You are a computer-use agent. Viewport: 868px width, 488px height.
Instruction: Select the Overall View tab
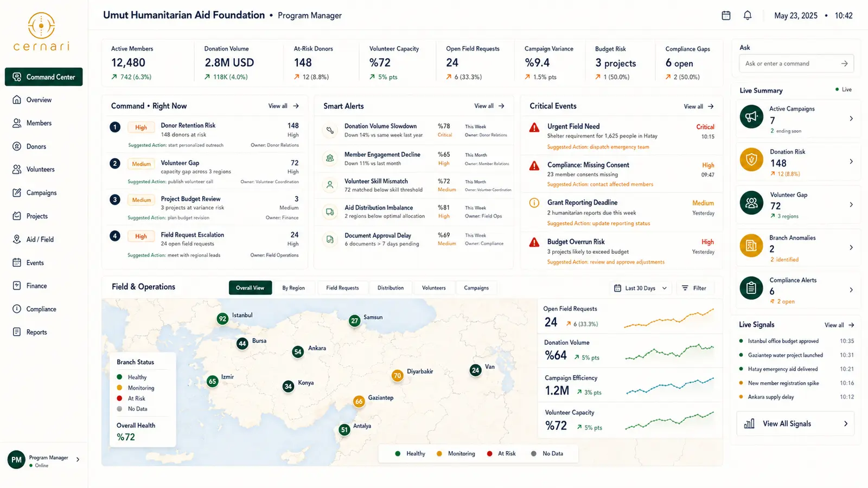[250, 288]
